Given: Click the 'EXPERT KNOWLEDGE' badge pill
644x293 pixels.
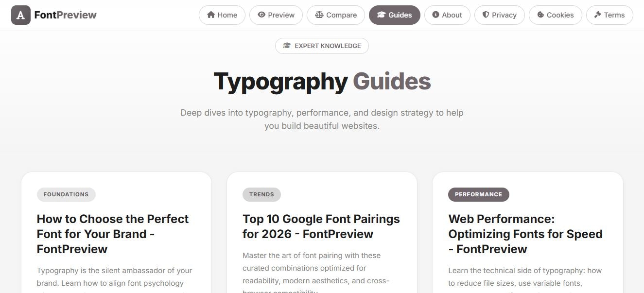Looking at the screenshot, I should point(322,46).
